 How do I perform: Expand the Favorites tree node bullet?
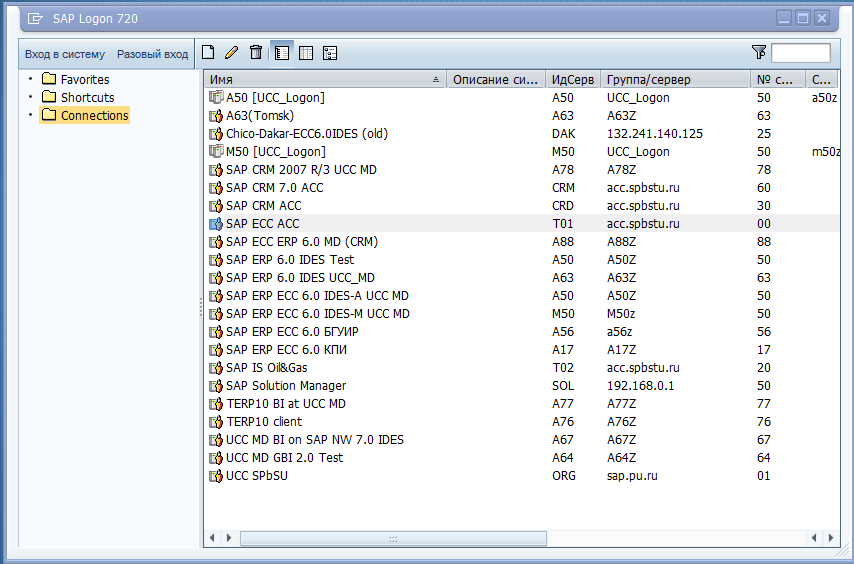pos(30,79)
